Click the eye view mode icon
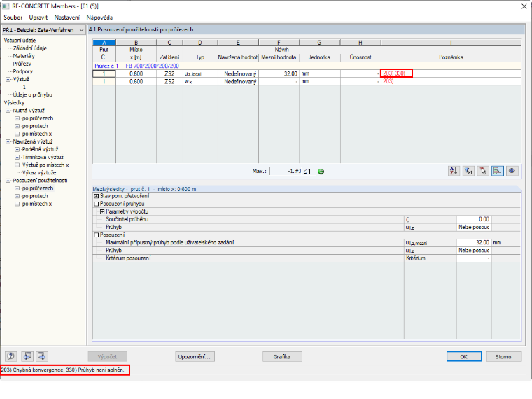The height and width of the screenshot is (399, 532). pyautogui.click(x=512, y=171)
